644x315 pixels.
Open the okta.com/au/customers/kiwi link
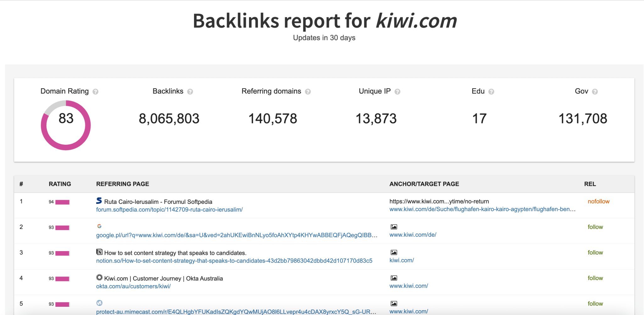point(133,286)
